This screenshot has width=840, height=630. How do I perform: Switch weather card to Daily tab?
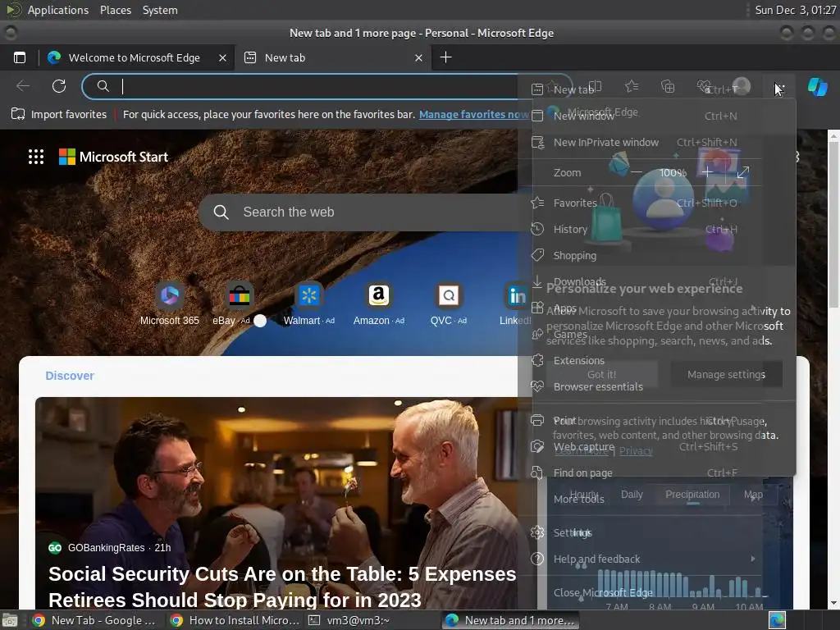(x=632, y=495)
